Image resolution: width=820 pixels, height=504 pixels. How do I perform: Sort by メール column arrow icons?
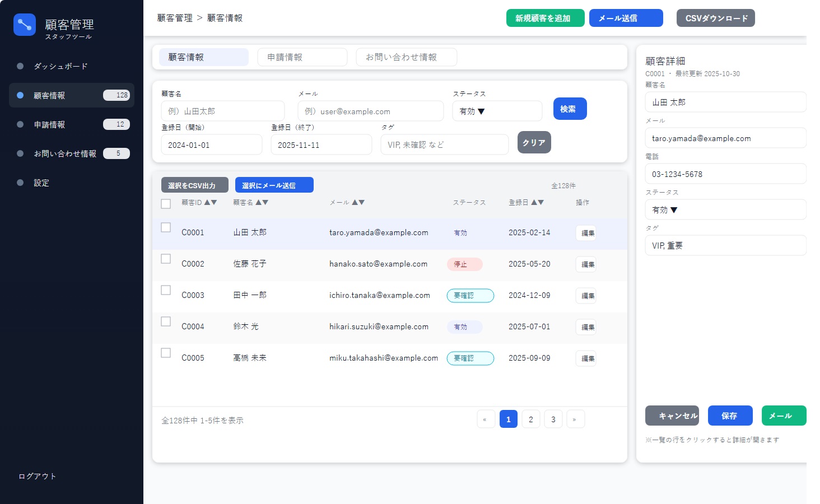(358, 202)
